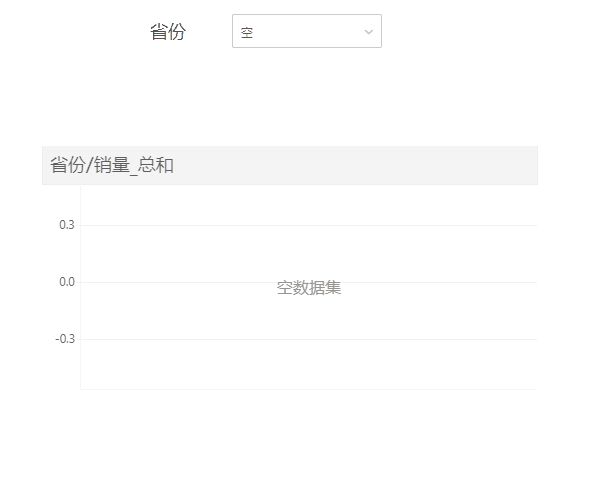Click plot area between 0.0 and -0.3 gridlines
This screenshot has width=606, height=481.
click(200, 311)
